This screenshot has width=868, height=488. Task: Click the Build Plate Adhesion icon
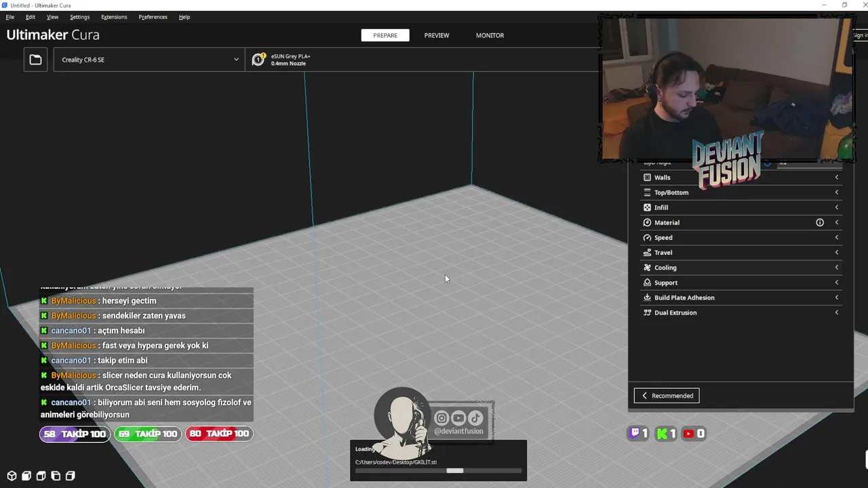coord(647,298)
